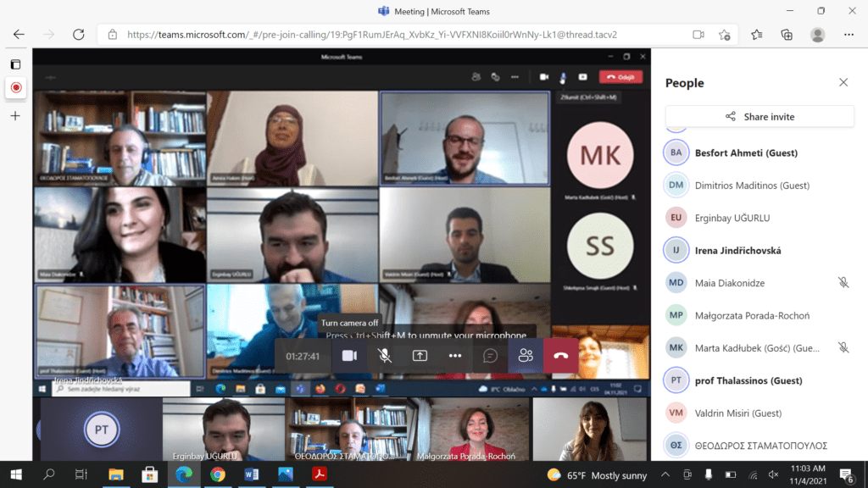Screen dimensions: 868x488
Task: Open Windows taskbar search
Action: 48,474
